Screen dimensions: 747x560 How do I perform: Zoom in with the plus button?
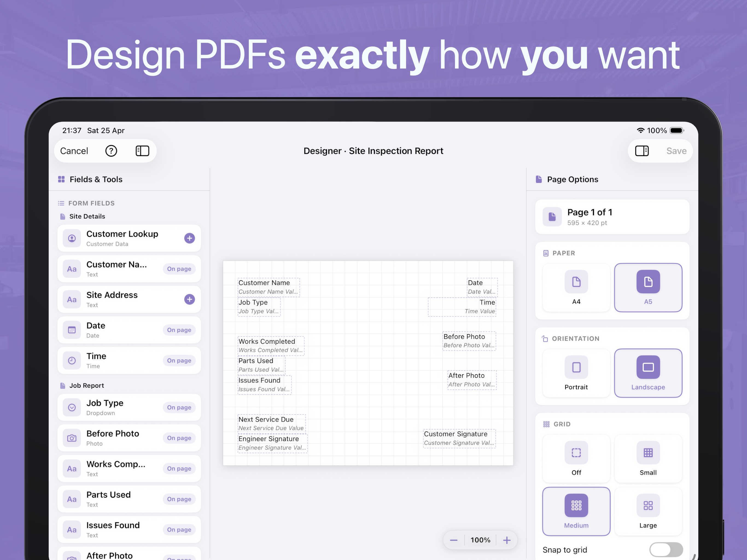[507, 540]
